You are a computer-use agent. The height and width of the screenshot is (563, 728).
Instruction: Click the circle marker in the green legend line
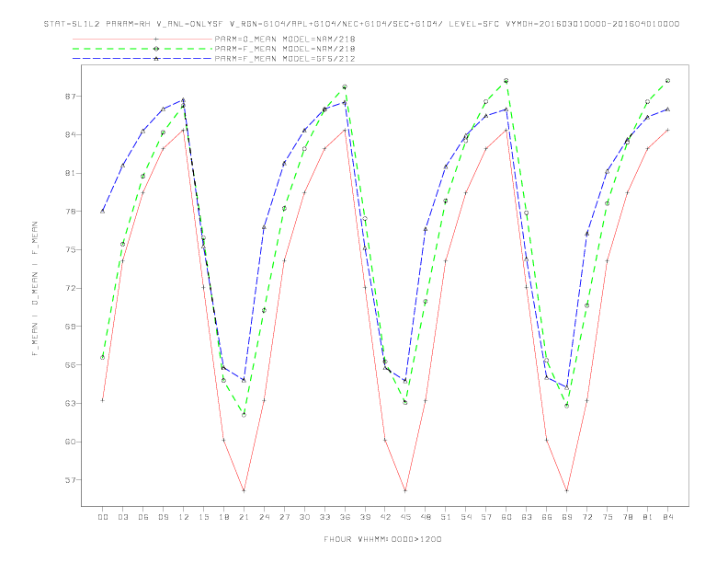(x=156, y=49)
